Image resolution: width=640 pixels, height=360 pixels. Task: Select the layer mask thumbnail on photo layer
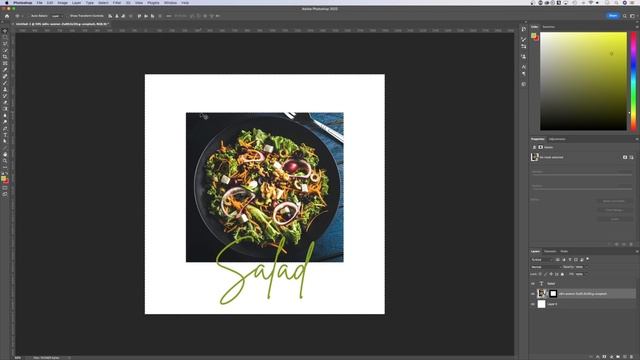(553, 294)
